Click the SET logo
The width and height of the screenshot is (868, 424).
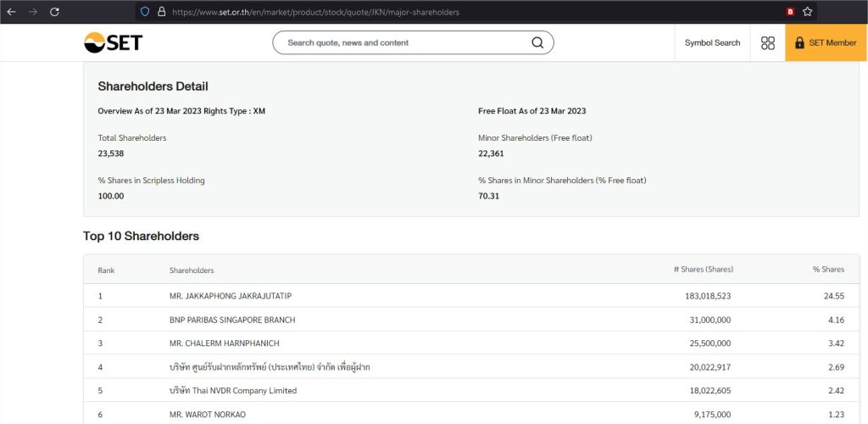pyautogui.click(x=113, y=42)
